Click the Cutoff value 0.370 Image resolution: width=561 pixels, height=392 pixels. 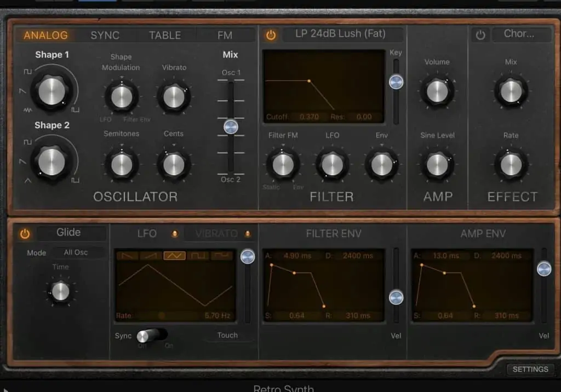[309, 117]
